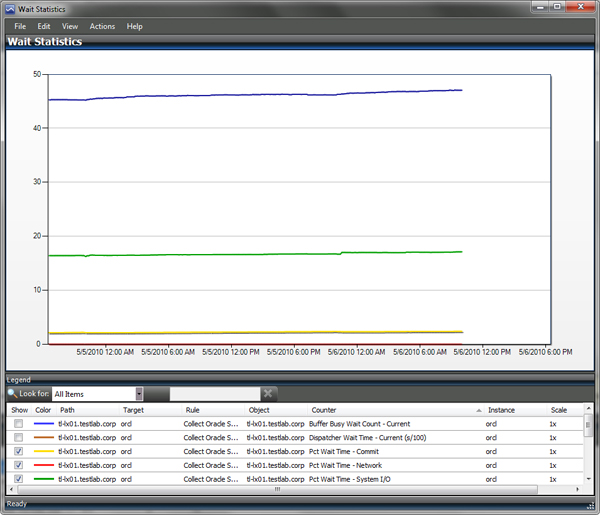Open the All Items dropdown
The height and width of the screenshot is (515, 600).
coord(139,394)
